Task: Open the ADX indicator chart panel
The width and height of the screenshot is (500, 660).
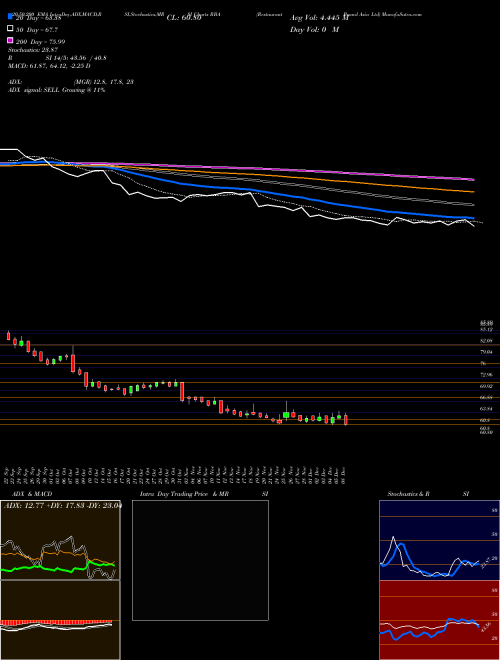Action: point(60,540)
